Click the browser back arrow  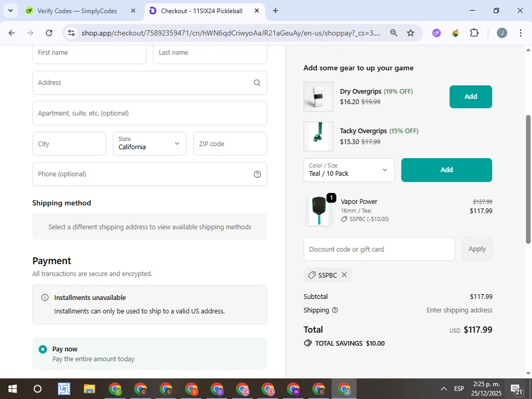(x=12, y=33)
